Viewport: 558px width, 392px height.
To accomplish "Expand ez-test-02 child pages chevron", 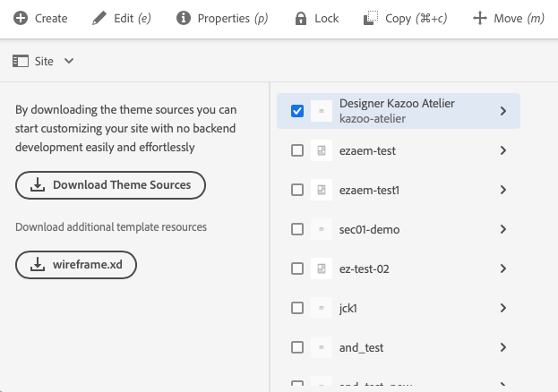I will [x=503, y=268].
